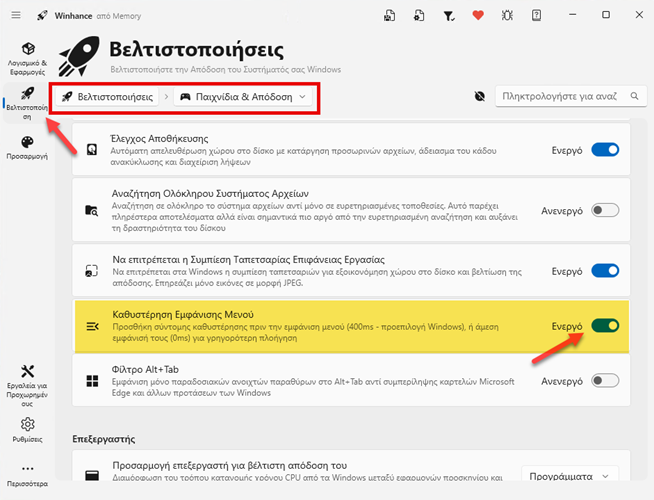This screenshot has width=654, height=500.
Task: Open Λογισμικό & Εφαρμογές sidebar section
Action: [28, 58]
